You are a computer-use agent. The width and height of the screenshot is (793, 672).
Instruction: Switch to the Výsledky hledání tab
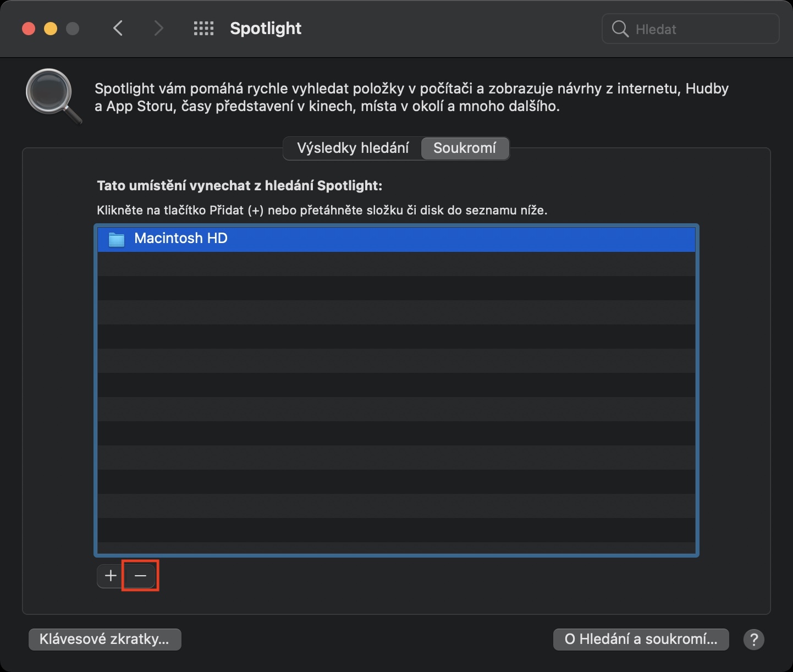tap(353, 148)
